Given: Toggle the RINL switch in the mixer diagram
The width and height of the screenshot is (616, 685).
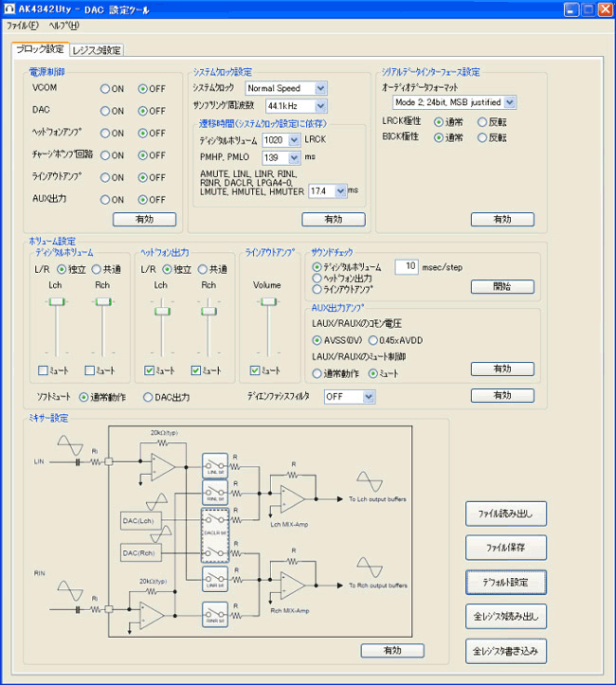Looking at the screenshot, I should coord(215,493).
